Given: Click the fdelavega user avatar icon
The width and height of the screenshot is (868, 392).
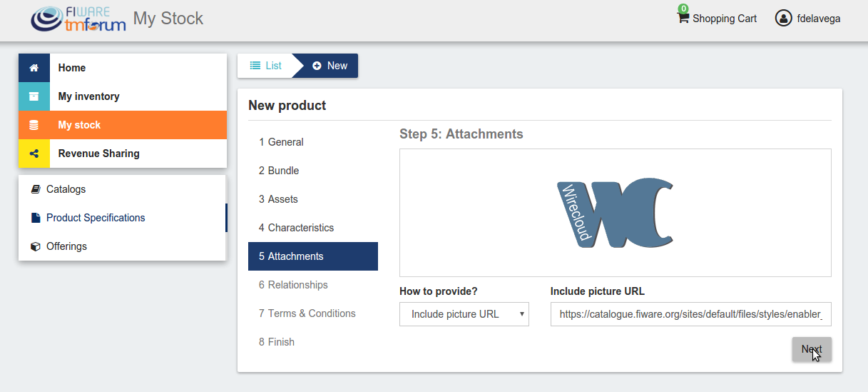Looking at the screenshot, I should click(784, 18).
